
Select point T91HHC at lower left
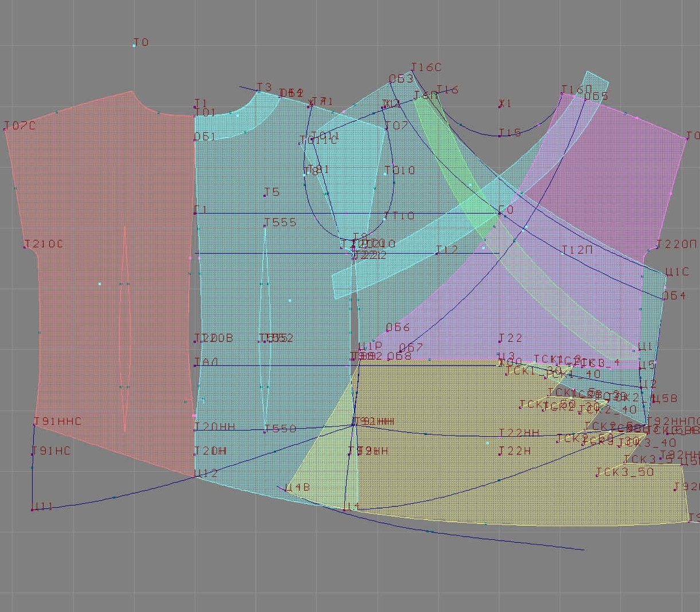tap(35, 425)
